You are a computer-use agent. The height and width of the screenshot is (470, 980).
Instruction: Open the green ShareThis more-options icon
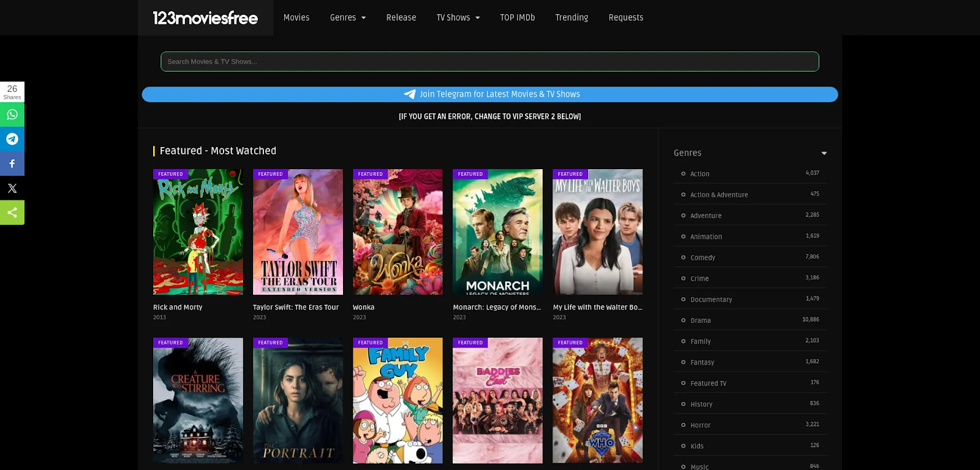12,213
